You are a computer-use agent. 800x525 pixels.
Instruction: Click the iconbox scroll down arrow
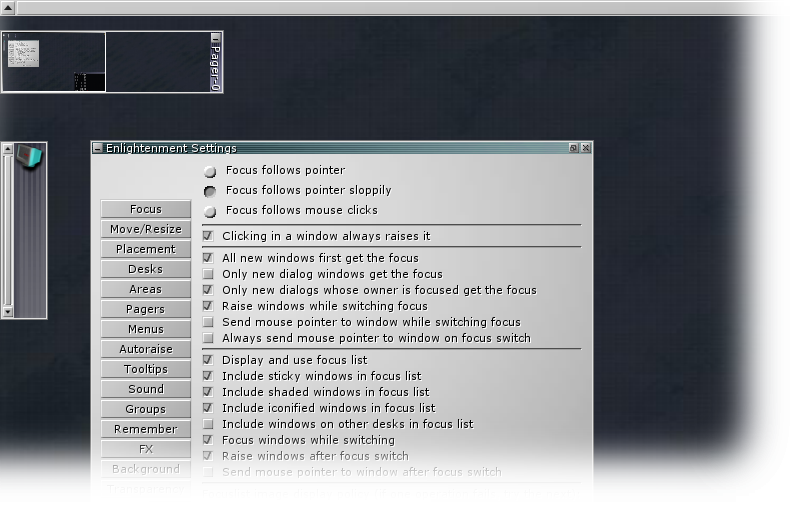point(7,311)
